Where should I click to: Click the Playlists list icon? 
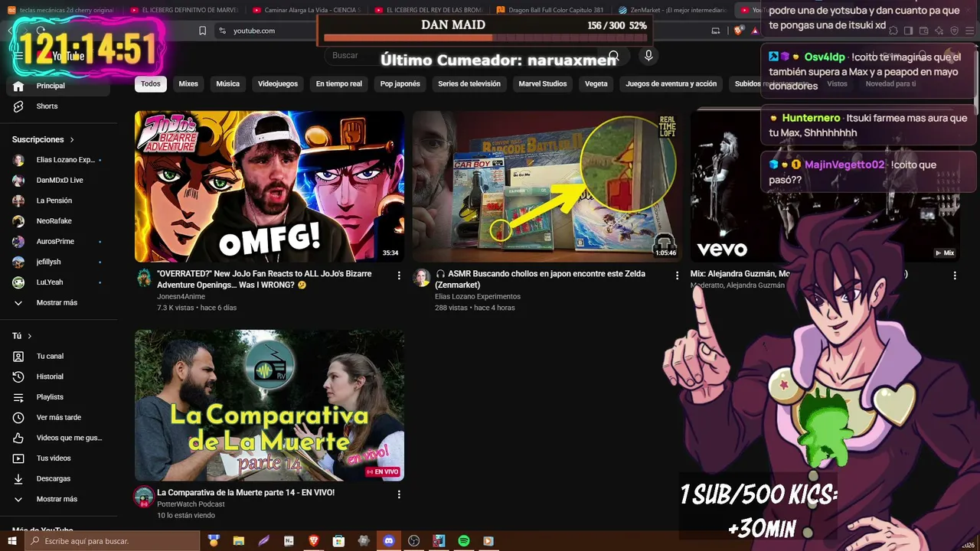18,397
